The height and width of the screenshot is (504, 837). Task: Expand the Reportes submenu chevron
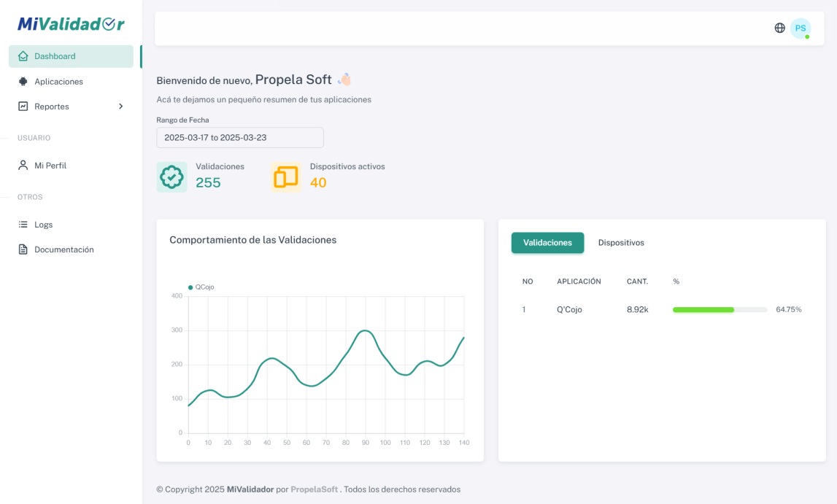pos(121,106)
